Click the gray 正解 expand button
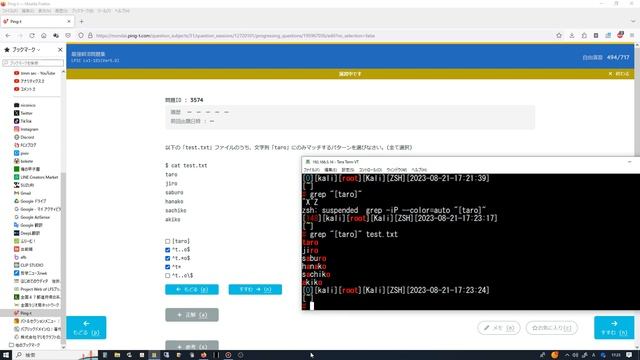 192,315
